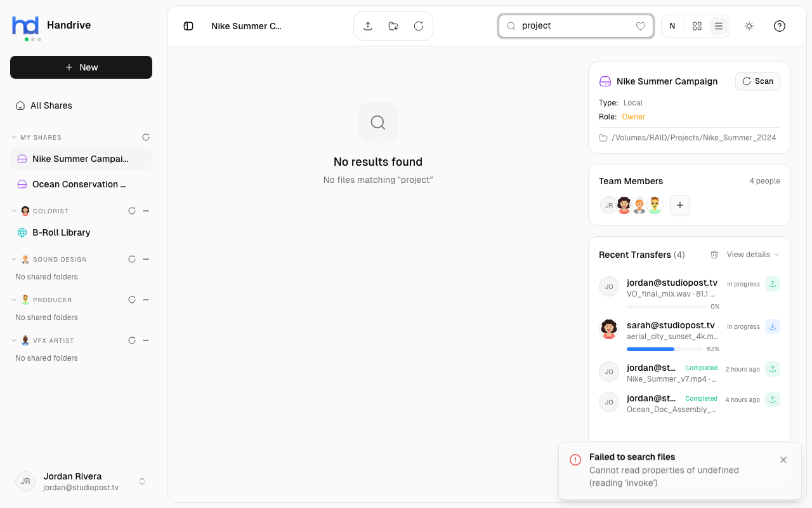
Task: Favorite the search with the heart icon
Action: click(x=640, y=26)
